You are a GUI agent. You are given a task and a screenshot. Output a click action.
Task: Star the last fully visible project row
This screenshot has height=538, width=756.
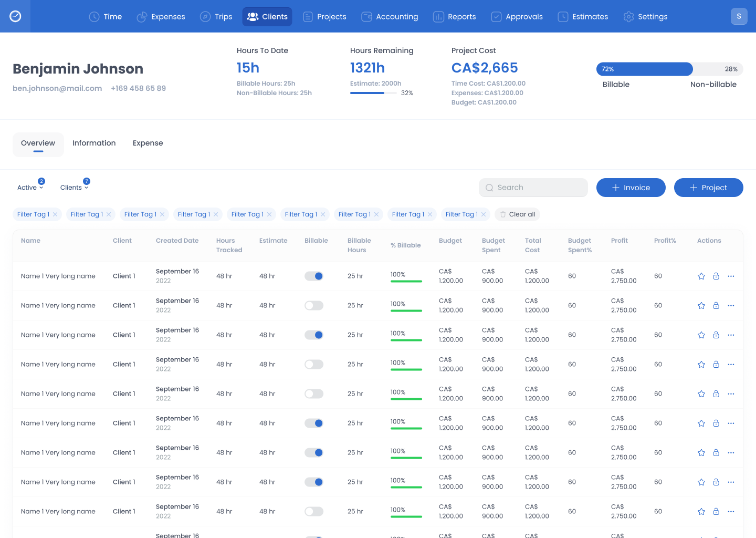coord(701,512)
